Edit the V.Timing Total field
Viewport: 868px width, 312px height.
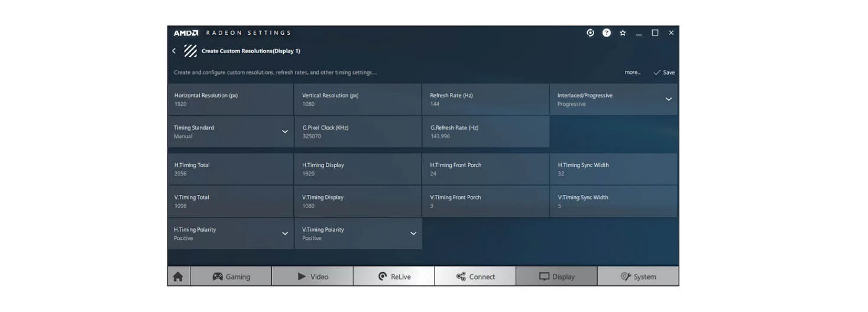tap(231, 201)
